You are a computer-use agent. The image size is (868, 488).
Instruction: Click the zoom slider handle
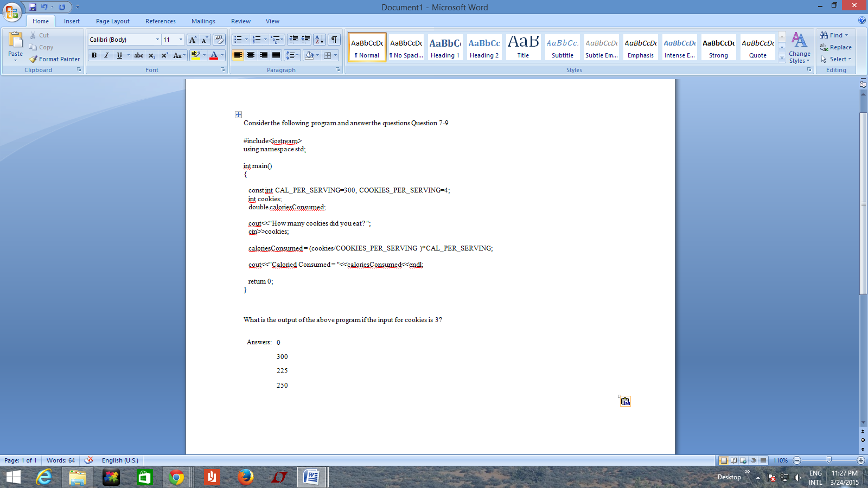829,460
